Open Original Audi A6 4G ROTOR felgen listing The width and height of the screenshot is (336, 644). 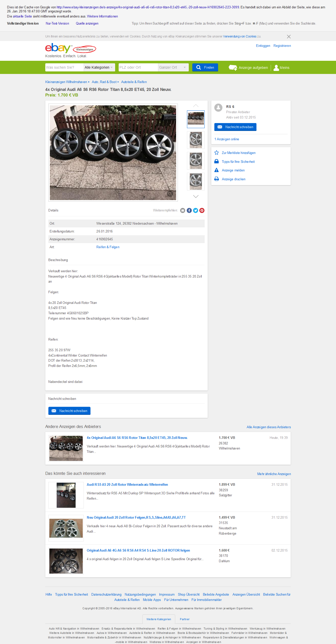[x=138, y=551]
